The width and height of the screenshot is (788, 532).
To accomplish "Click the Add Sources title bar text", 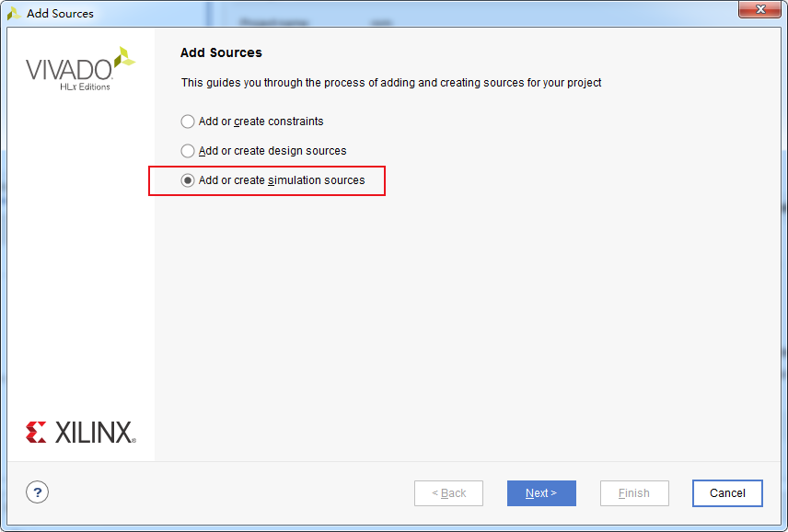I will [60, 14].
